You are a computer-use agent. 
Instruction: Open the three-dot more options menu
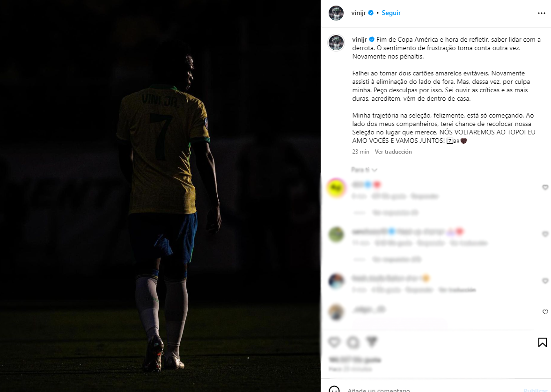point(541,13)
